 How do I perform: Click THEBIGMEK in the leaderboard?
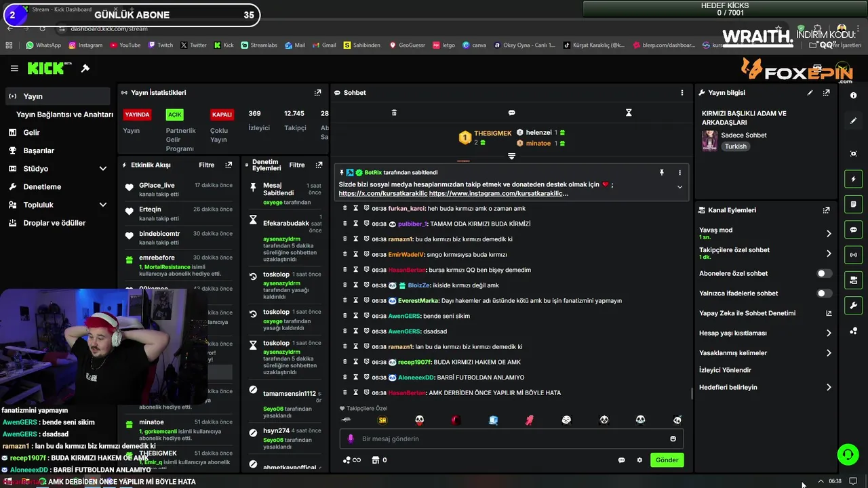[492, 134]
